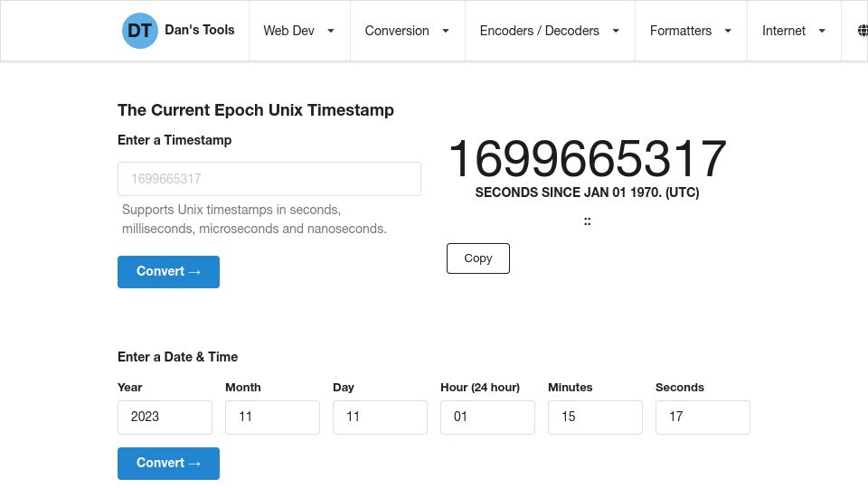The width and height of the screenshot is (868, 488).
Task: Select the Seconds field showing 17
Action: click(x=703, y=418)
